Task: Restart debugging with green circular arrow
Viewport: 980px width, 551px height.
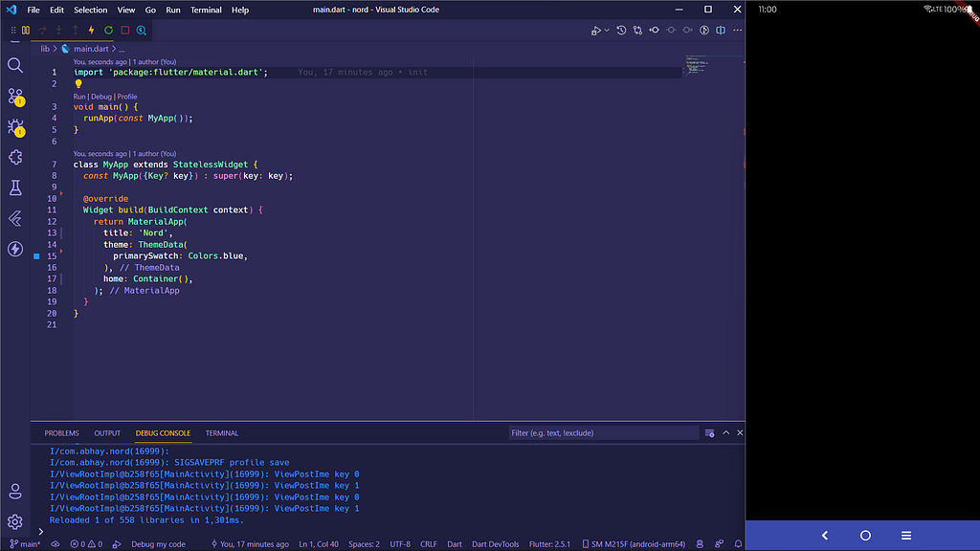Action: [109, 30]
